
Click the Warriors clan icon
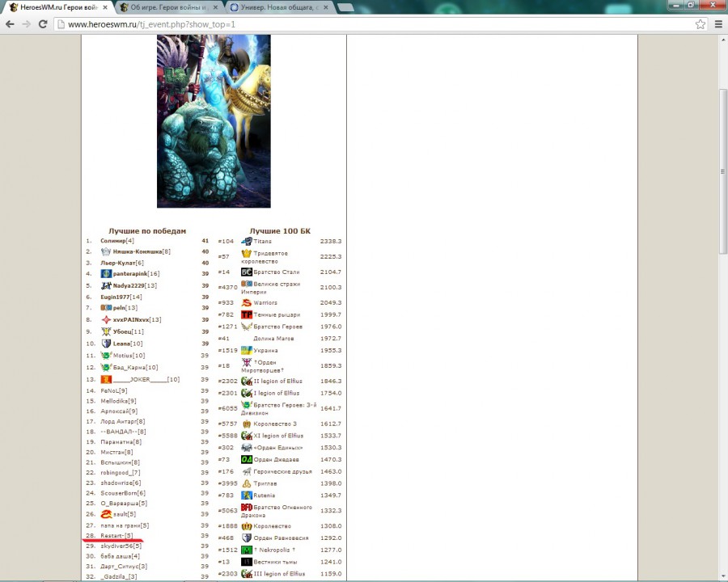[247, 302]
